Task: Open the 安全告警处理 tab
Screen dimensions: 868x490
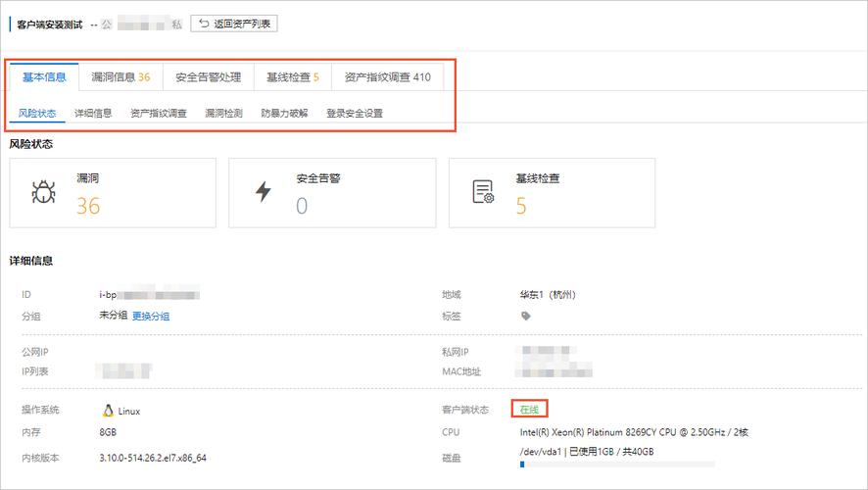Action: [x=208, y=77]
